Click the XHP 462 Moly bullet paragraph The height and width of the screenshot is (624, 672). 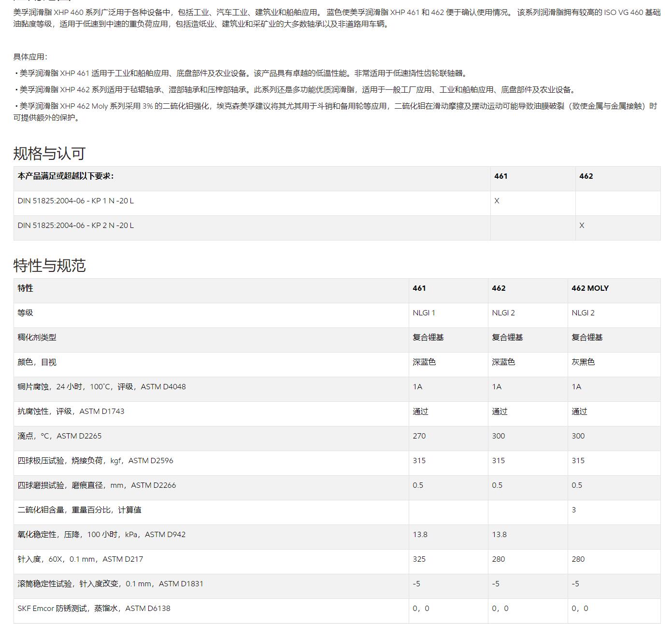pyautogui.click(x=335, y=112)
